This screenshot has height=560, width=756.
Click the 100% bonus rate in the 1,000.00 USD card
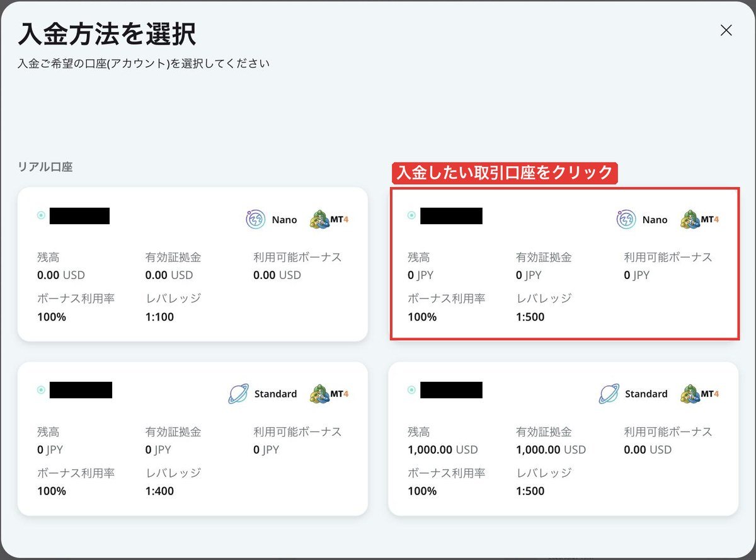(x=422, y=491)
